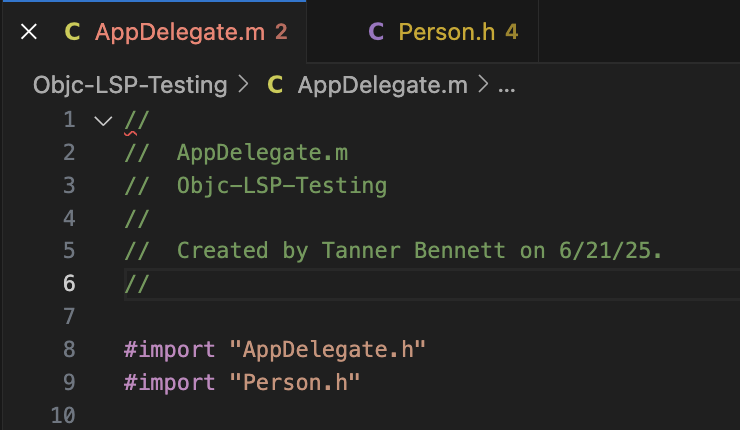Click the C file icon on AppDelegate.m tab
This screenshot has height=430, width=740.
(72, 32)
